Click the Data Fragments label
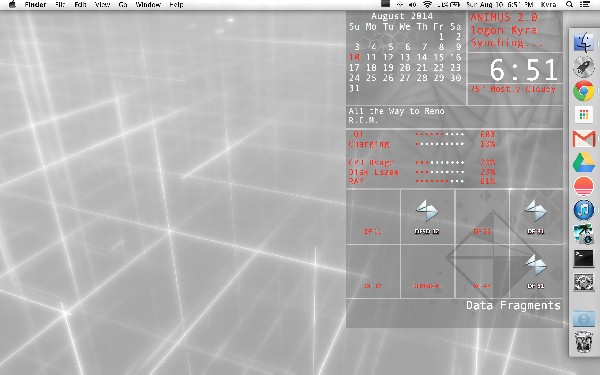 513,305
